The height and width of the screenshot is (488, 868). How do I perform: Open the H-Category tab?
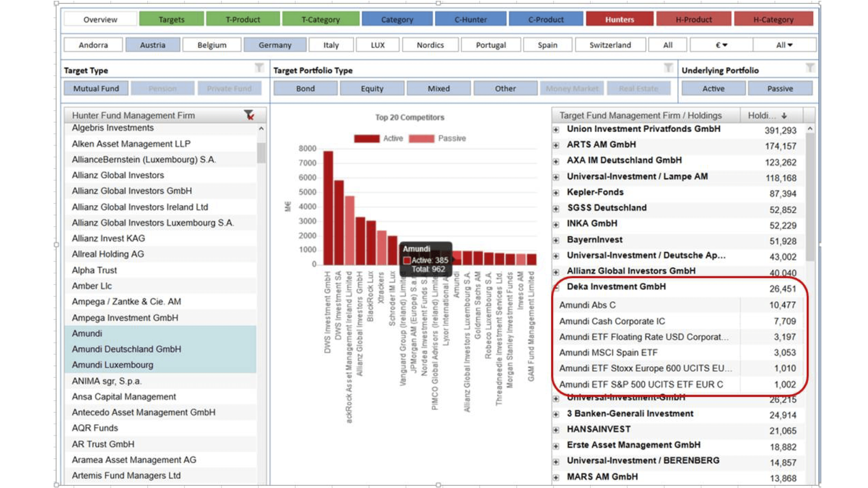pyautogui.click(x=774, y=19)
